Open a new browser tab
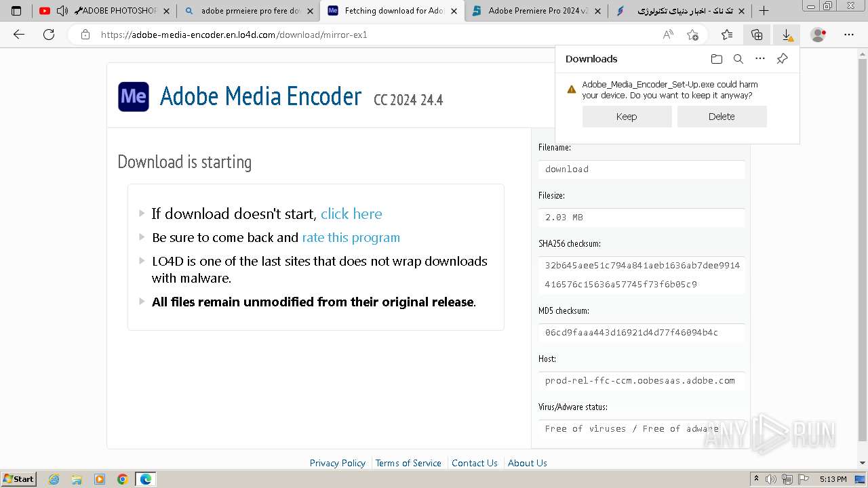The width and height of the screenshot is (868, 488). pyautogui.click(x=764, y=11)
